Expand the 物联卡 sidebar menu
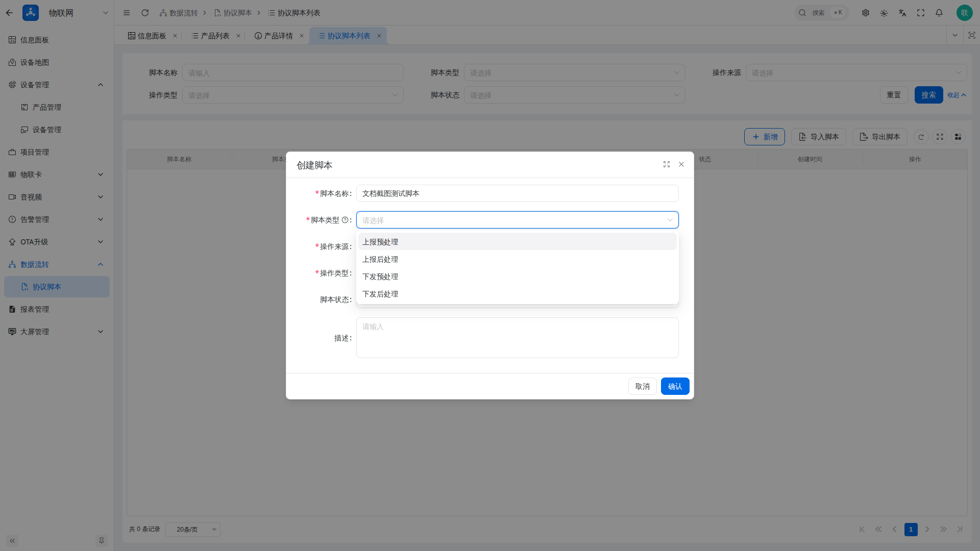Viewport: 980px width, 551px height. pos(57,174)
